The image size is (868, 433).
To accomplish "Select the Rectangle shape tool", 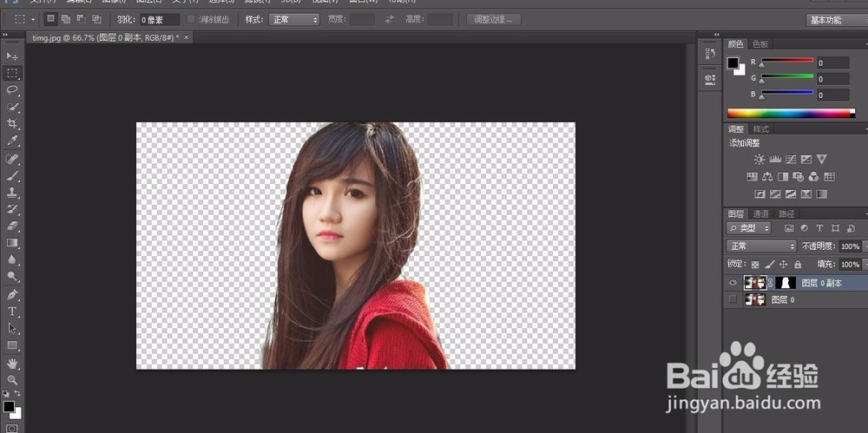I will click(12, 345).
